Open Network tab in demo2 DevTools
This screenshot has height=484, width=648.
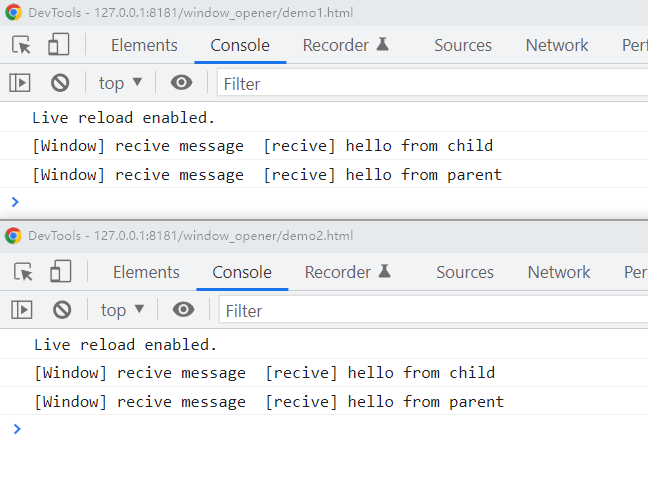click(x=559, y=272)
